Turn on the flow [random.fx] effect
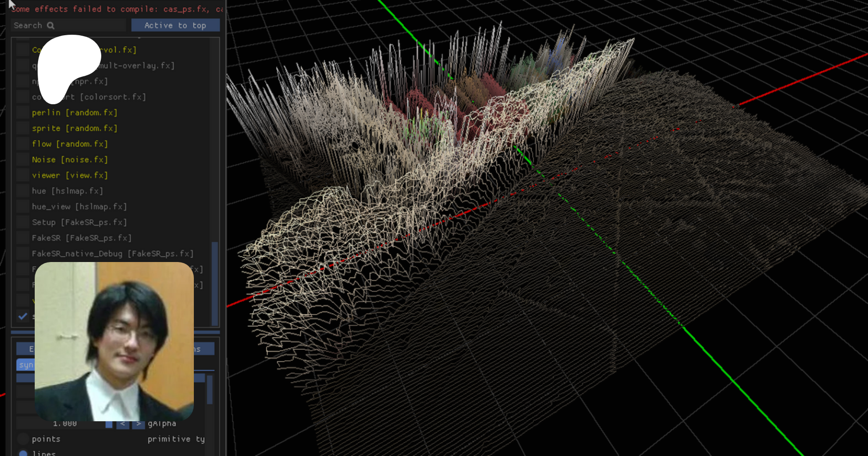The image size is (868, 456). [x=23, y=144]
